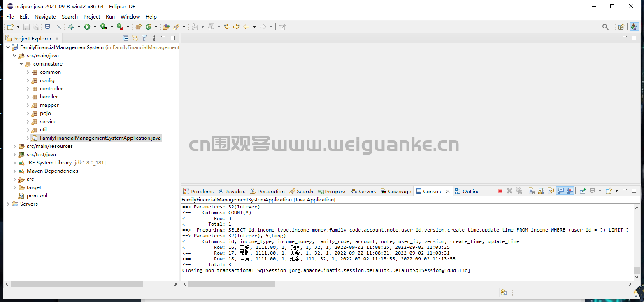Pin the console view
The width and height of the screenshot is (644, 302).
pos(583,191)
